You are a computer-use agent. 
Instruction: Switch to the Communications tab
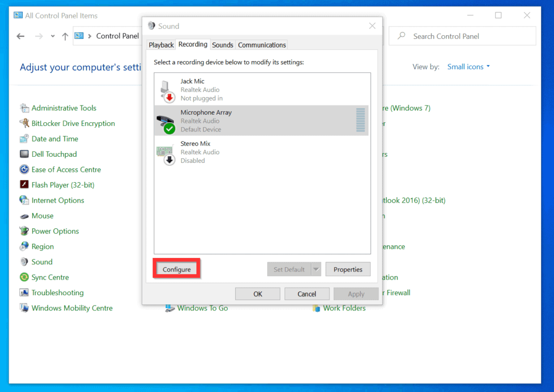(261, 45)
